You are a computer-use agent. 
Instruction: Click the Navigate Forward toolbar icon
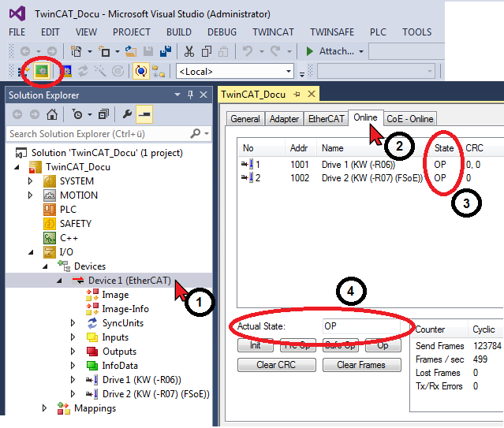click(x=52, y=51)
